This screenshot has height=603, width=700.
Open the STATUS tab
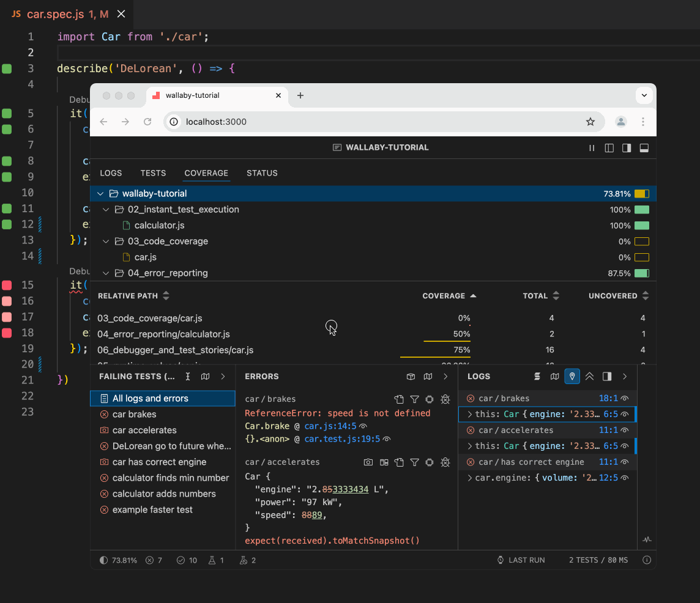[262, 173]
